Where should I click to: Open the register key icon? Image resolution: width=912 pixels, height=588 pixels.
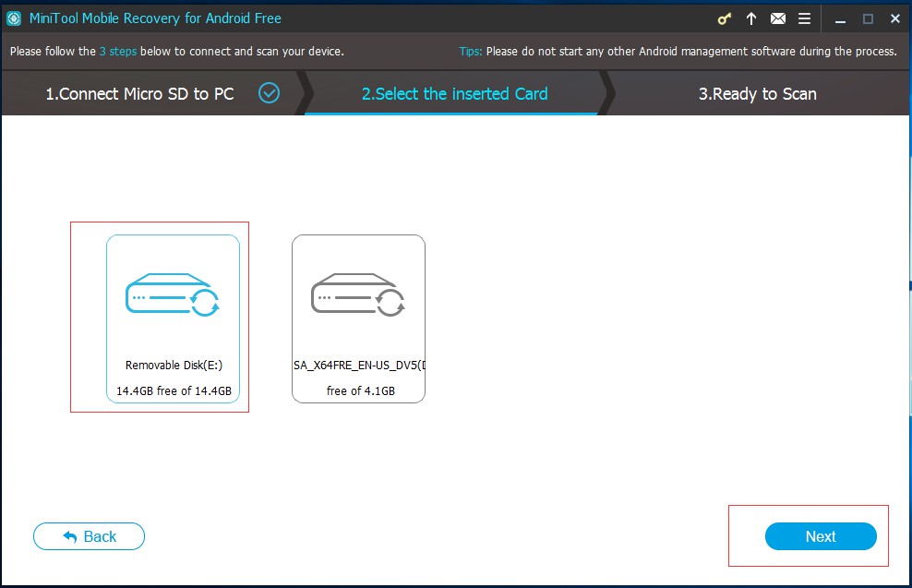coord(724,19)
